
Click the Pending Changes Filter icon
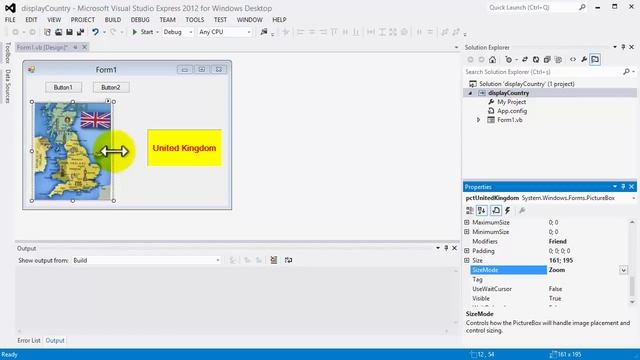(509, 60)
